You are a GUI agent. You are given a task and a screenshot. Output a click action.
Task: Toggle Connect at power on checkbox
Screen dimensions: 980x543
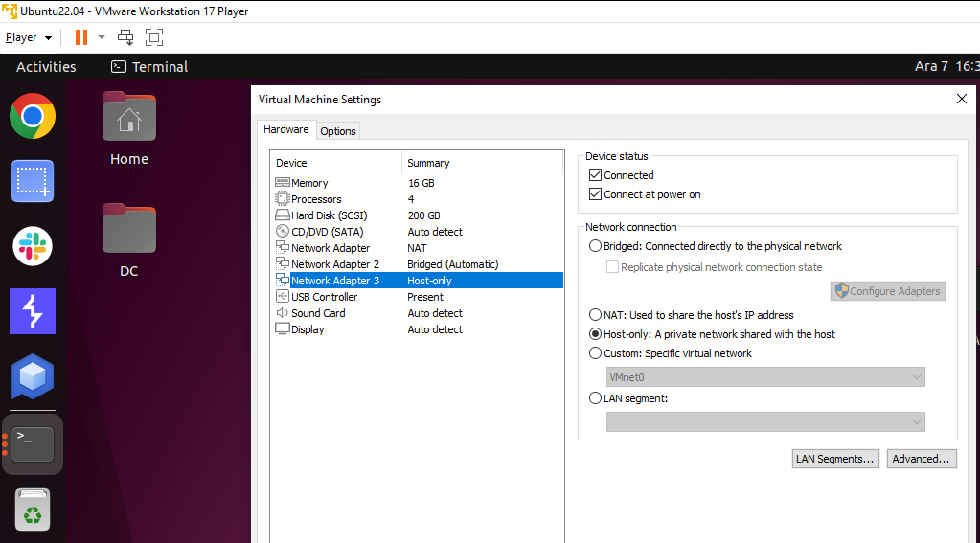click(596, 194)
